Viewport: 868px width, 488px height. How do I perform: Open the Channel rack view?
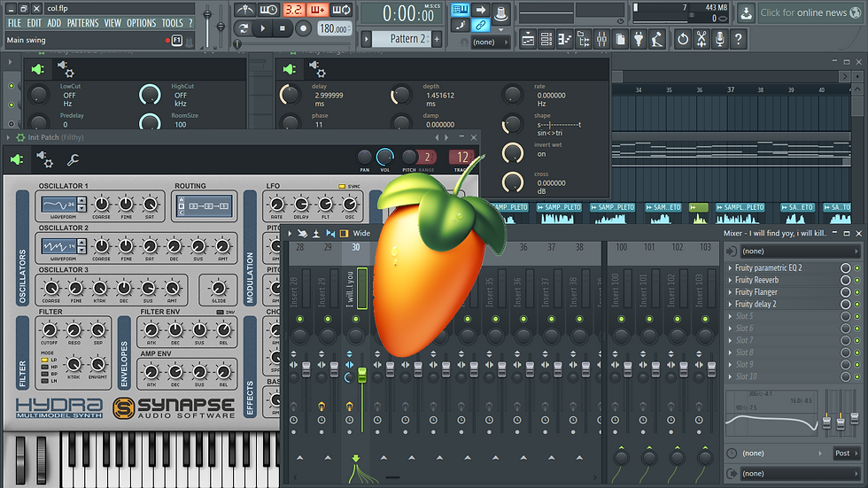(x=546, y=39)
